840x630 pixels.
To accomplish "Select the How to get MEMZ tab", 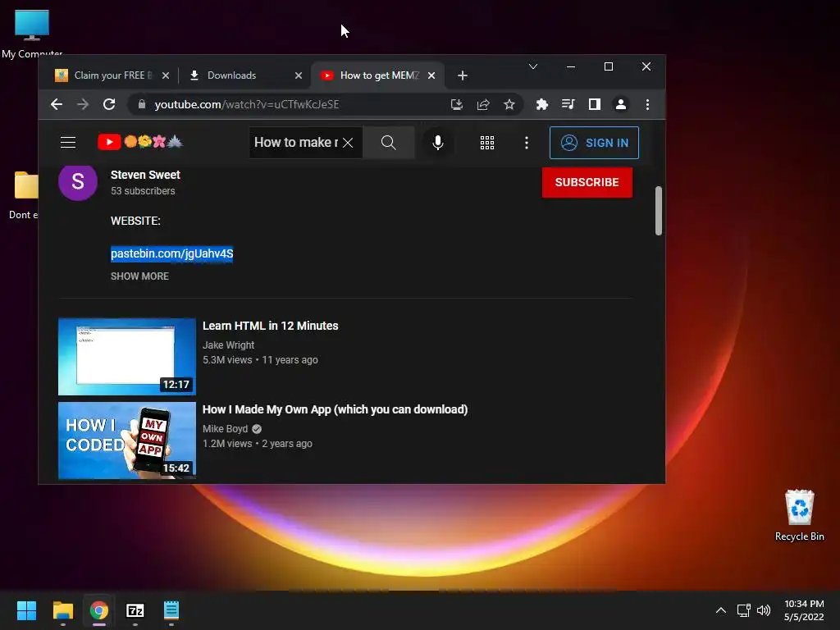I will [379, 75].
